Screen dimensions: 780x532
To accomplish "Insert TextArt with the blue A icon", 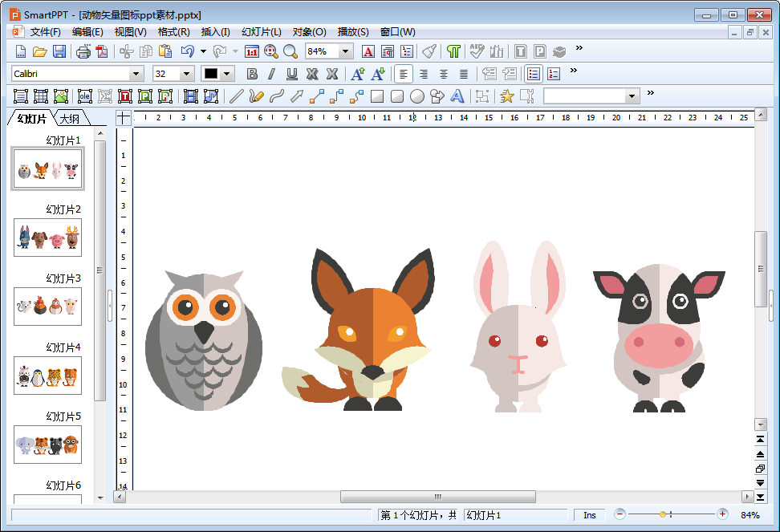I will [x=457, y=96].
